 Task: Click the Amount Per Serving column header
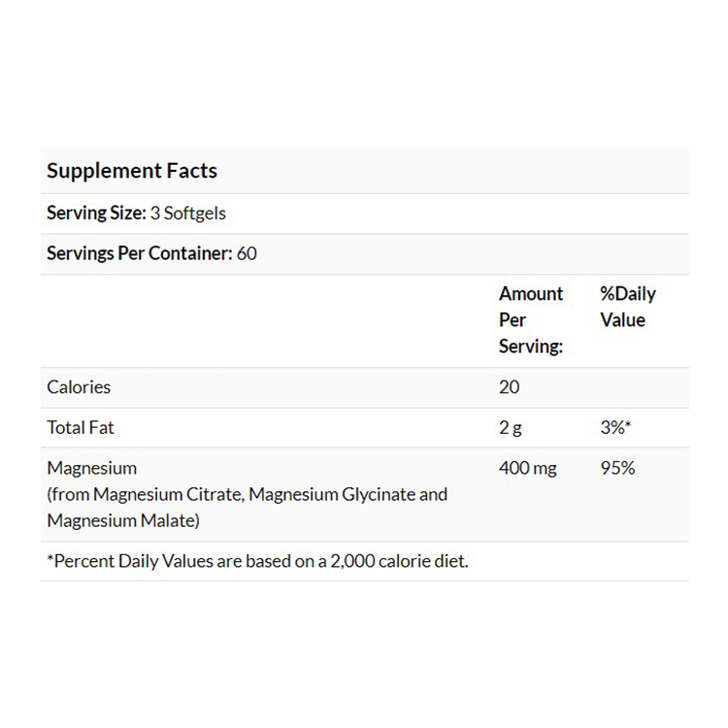[x=530, y=319]
